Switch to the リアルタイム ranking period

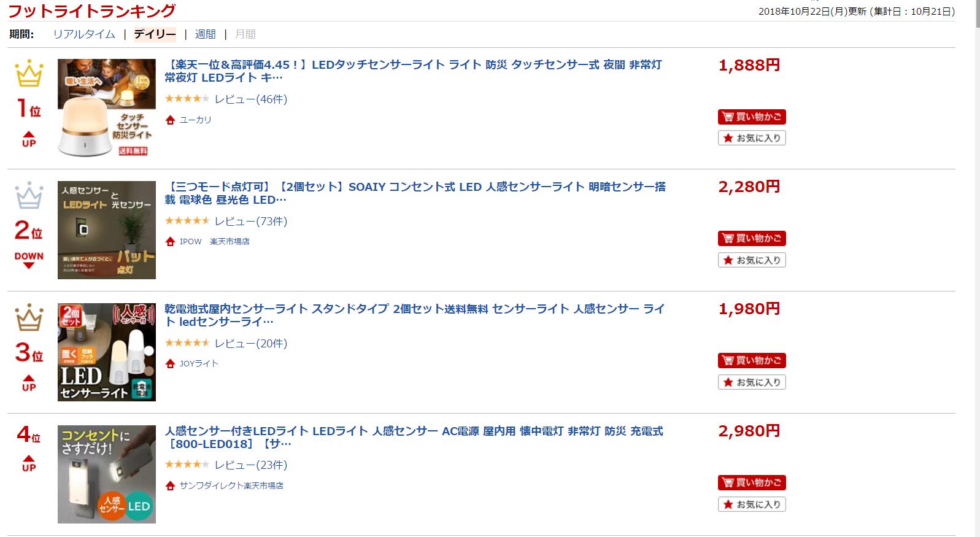[x=84, y=34]
